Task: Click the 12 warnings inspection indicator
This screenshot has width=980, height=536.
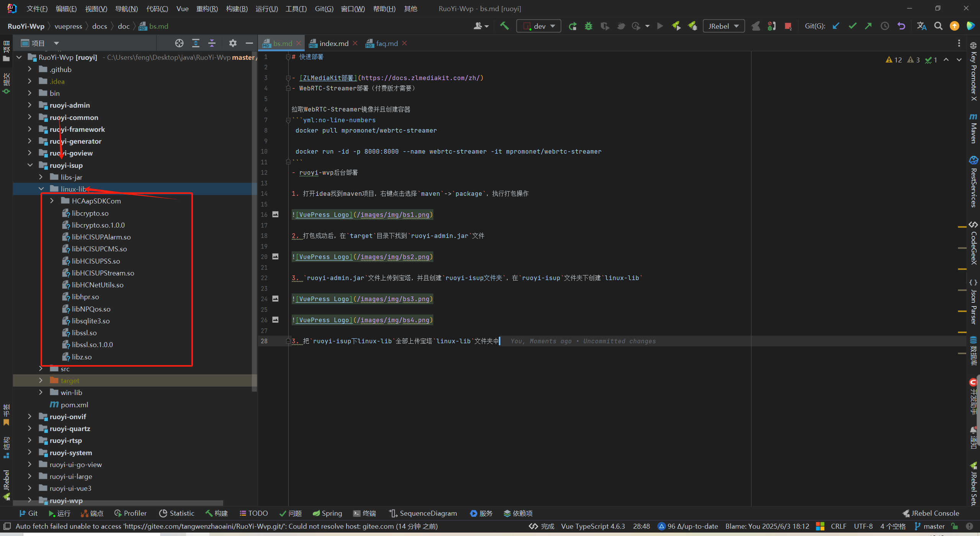Action: (x=894, y=60)
